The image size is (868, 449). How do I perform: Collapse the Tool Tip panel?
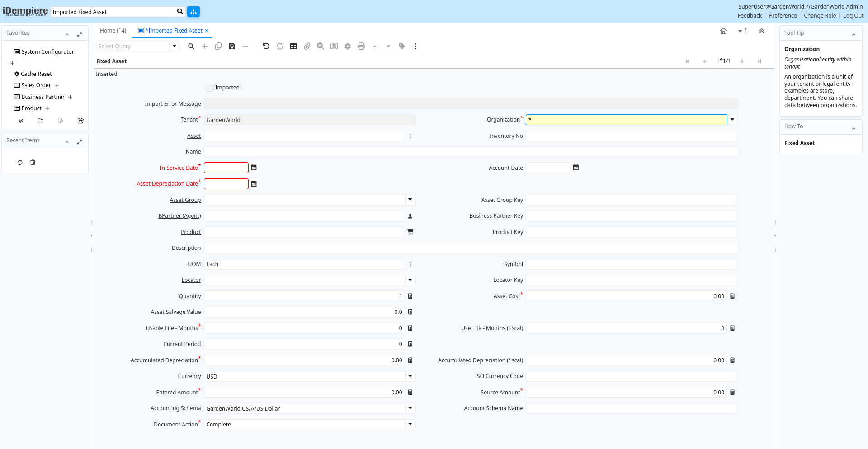tap(854, 34)
